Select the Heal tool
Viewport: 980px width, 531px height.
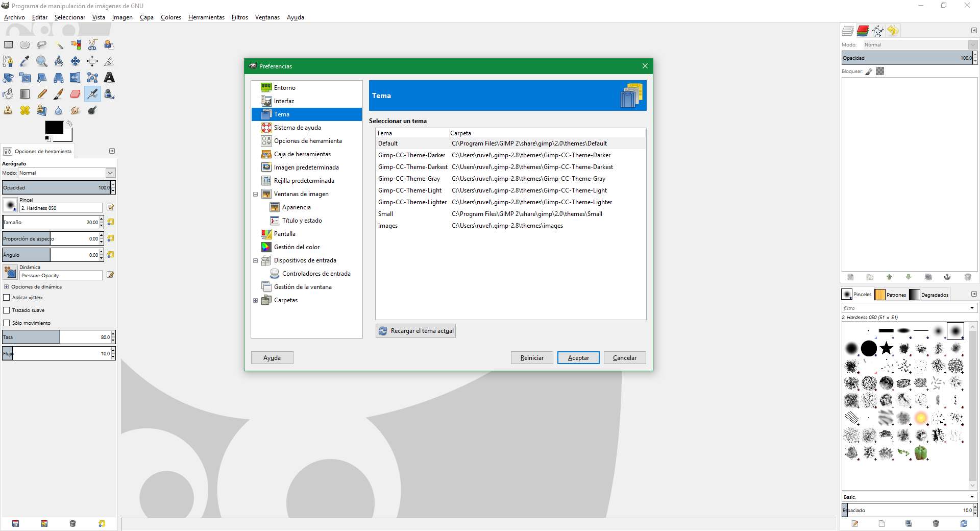coord(25,110)
